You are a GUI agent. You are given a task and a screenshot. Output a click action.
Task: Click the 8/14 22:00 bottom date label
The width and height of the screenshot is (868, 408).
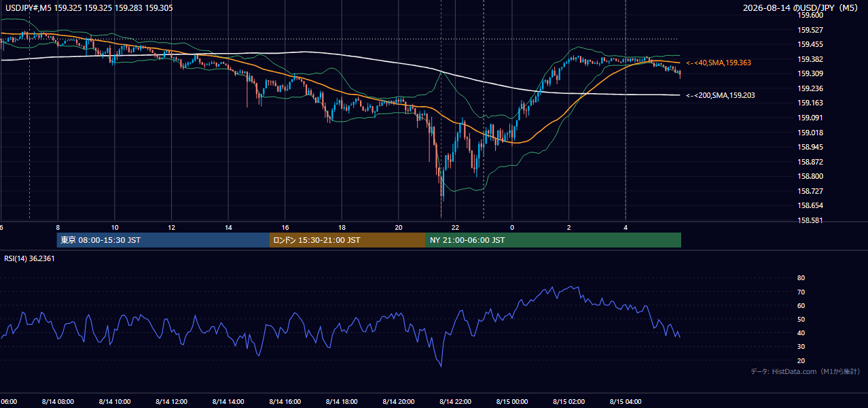(x=455, y=401)
